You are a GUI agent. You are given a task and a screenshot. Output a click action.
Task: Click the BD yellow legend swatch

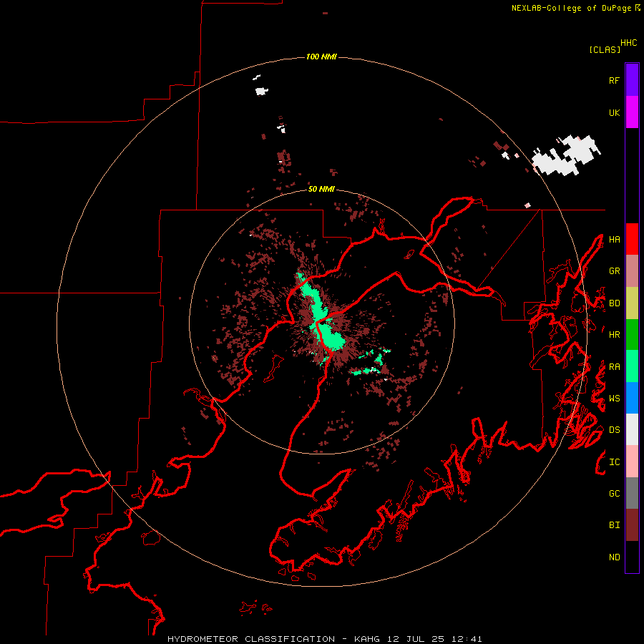click(x=632, y=303)
